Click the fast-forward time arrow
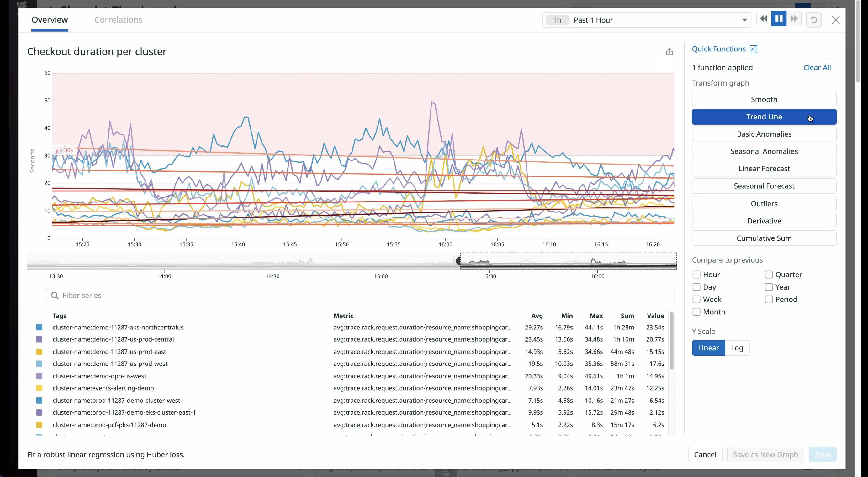 [794, 19]
